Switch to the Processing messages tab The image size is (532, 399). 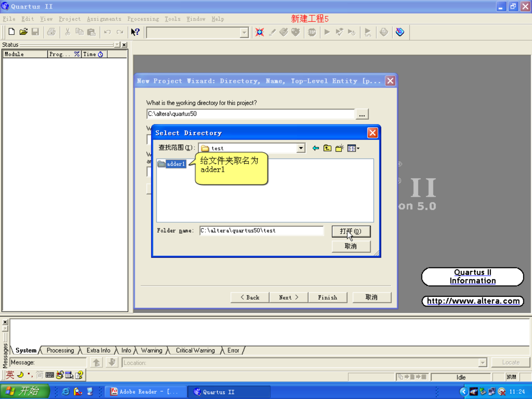click(x=60, y=351)
